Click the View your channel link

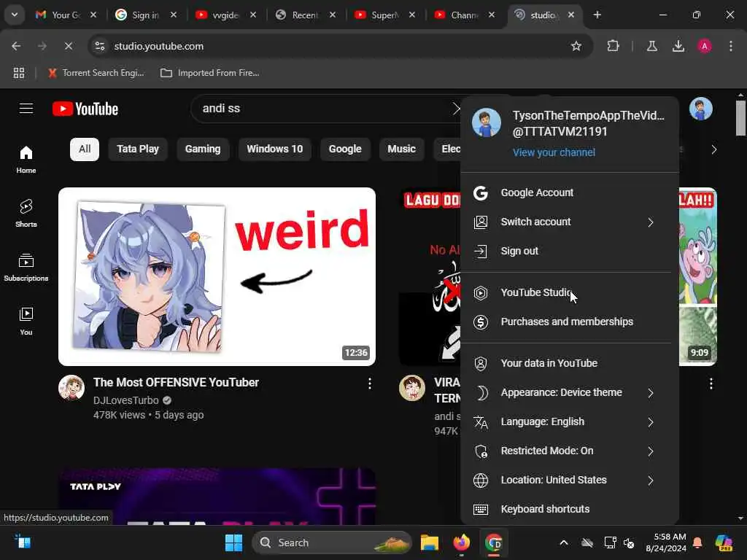click(554, 152)
